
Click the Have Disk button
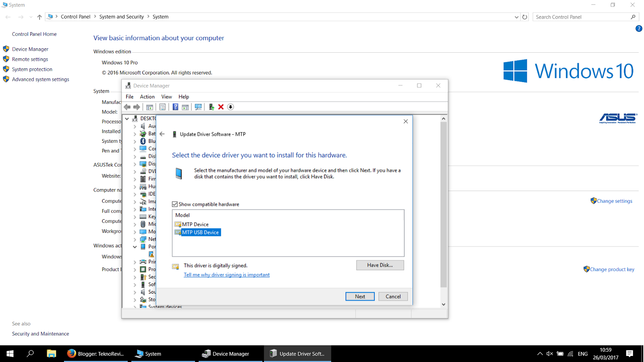click(x=380, y=265)
